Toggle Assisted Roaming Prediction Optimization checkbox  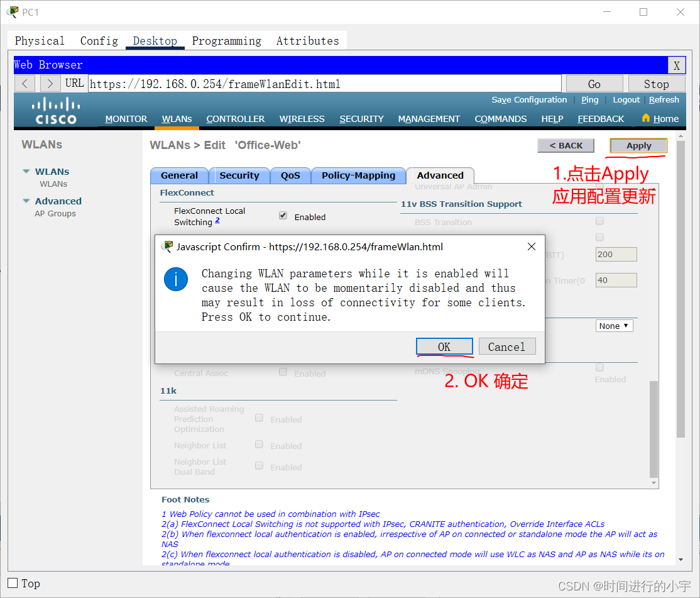pos(259,418)
